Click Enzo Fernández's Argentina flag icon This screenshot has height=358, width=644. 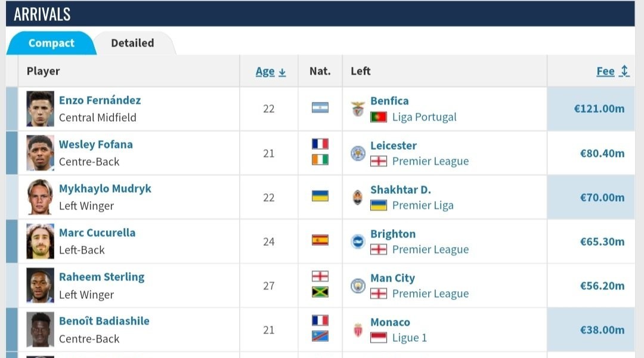[320, 108]
